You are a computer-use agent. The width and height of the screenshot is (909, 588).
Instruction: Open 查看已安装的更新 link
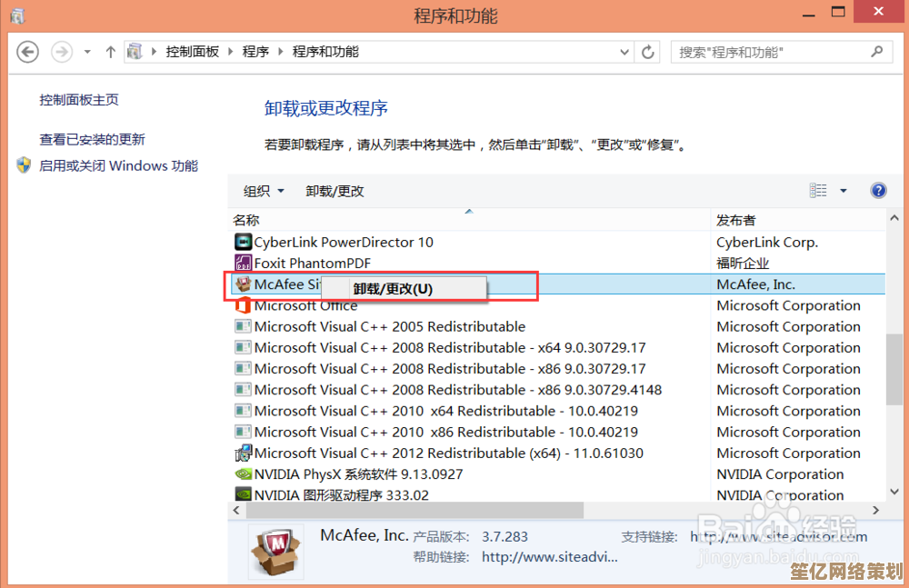pyautogui.click(x=92, y=139)
